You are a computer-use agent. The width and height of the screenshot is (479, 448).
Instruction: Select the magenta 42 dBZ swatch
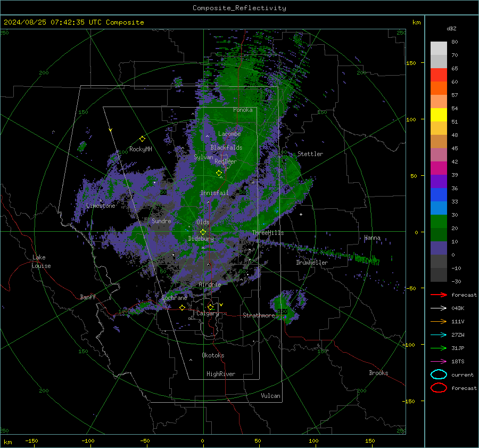pyautogui.click(x=439, y=168)
